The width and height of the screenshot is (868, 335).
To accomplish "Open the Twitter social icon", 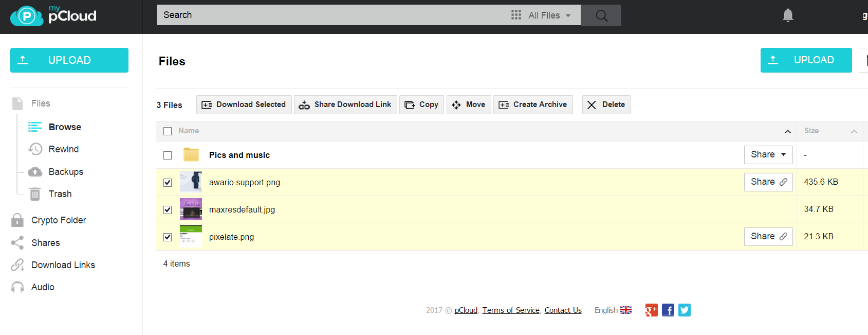I will click(684, 310).
